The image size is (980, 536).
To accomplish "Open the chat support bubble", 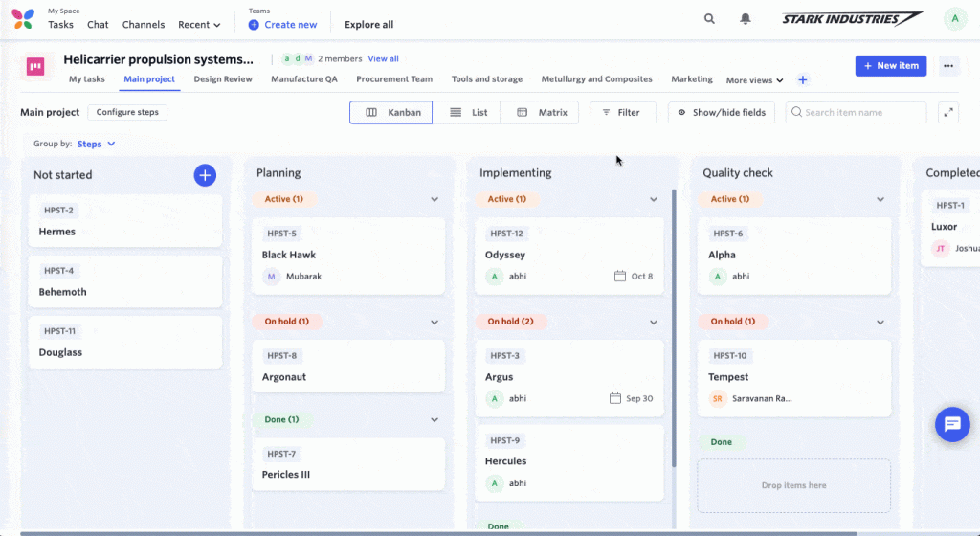I will (952, 424).
